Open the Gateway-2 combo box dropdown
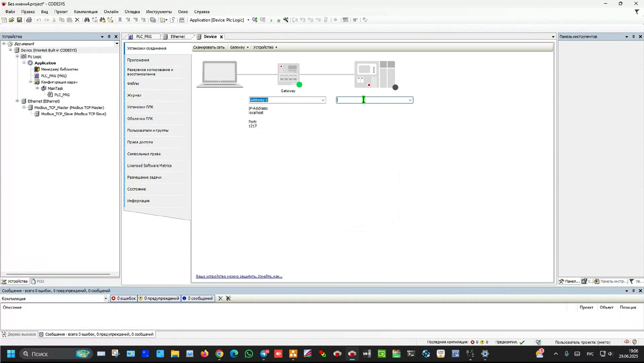This screenshot has height=363, width=644. tap(323, 100)
